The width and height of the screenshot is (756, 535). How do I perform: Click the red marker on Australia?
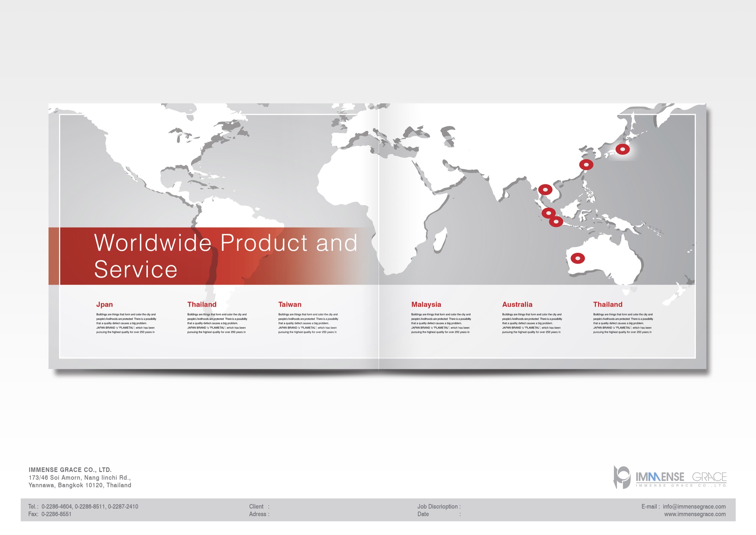coord(578,258)
